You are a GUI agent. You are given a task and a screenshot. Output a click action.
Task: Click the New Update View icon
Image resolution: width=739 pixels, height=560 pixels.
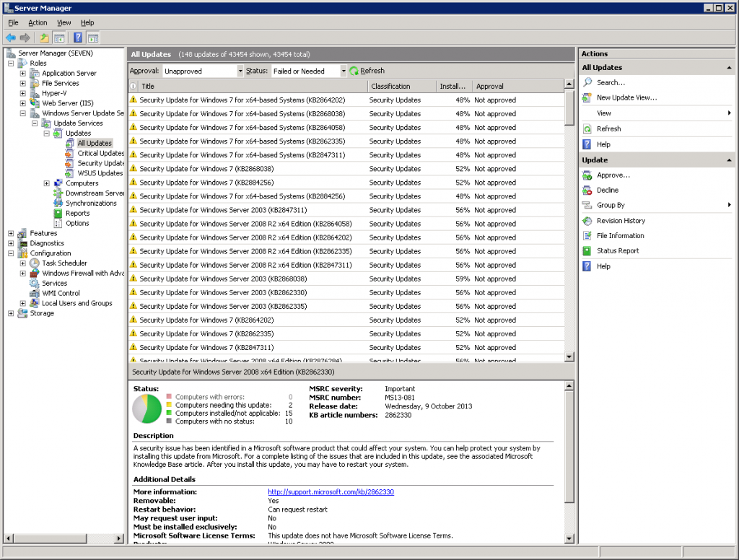click(x=587, y=97)
